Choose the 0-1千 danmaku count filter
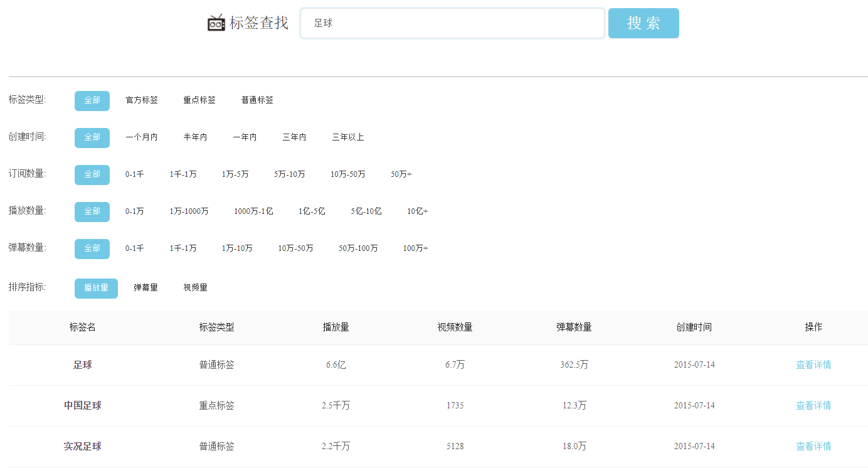Screen dimensions: 868x473 (x=135, y=248)
